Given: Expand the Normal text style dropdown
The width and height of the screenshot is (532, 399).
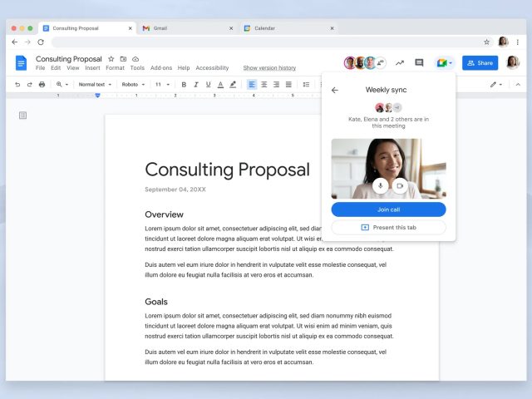Looking at the screenshot, I should (x=95, y=84).
